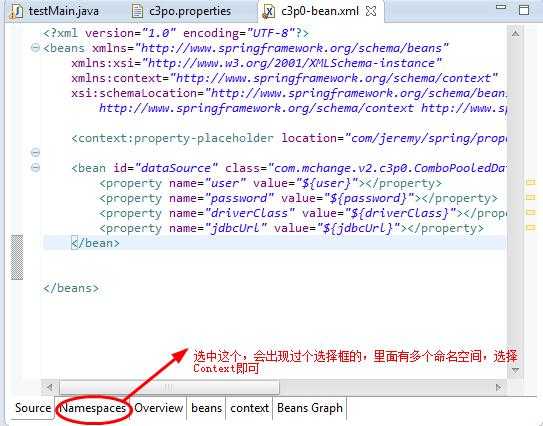The image size is (543, 426).
Task: Collapse the beans root element fold
Action: click(x=35, y=48)
